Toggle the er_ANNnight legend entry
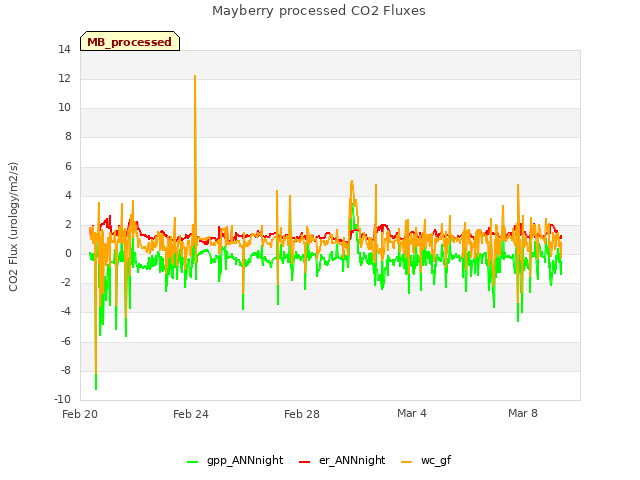 pyautogui.click(x=342, y=460)
